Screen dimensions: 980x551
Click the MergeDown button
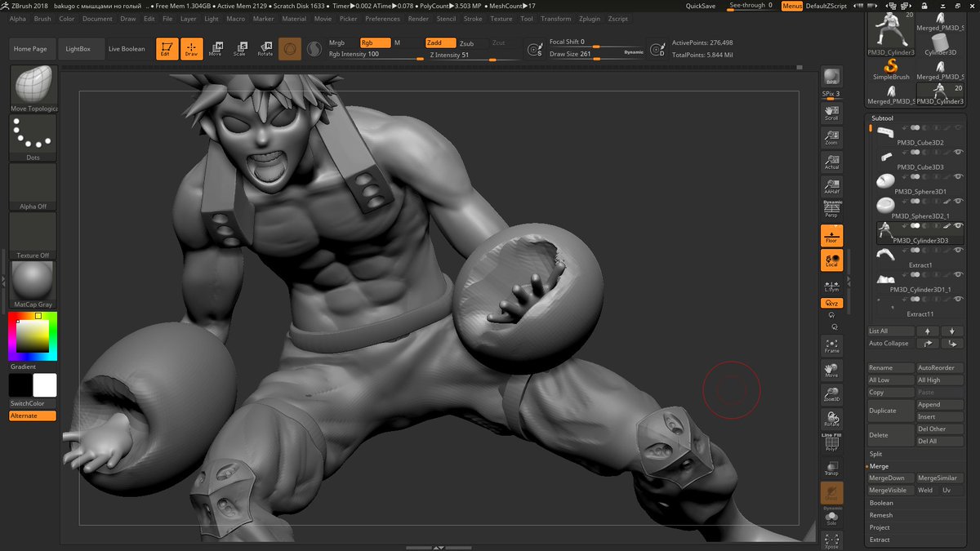pyautogui.click(x=891, y=478)
